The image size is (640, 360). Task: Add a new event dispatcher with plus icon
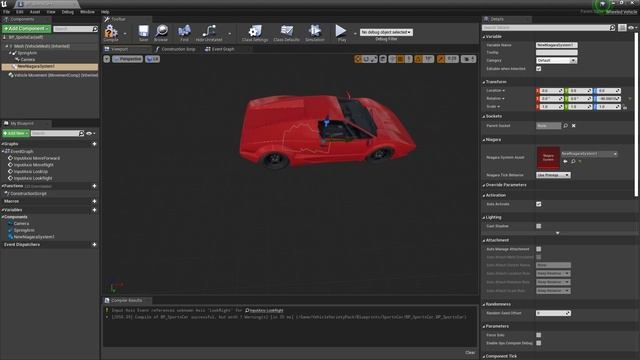[94, 244]
